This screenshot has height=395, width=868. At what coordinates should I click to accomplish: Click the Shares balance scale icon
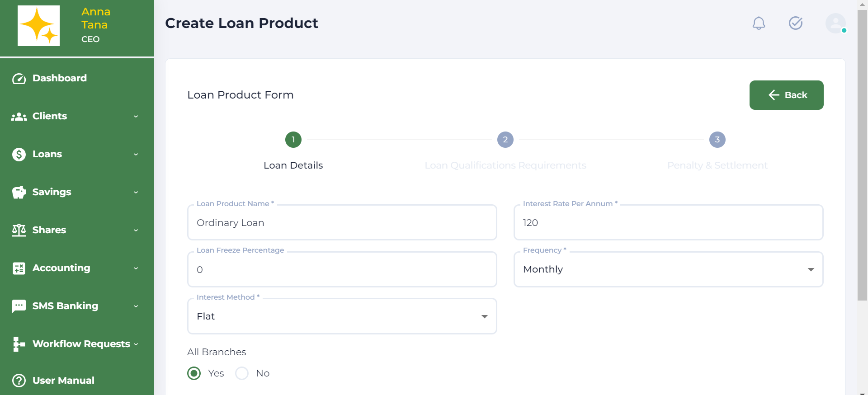(x=19, y=230)
